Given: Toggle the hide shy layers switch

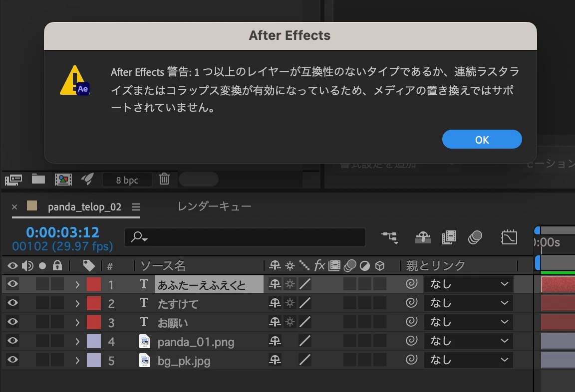Looking at the screenshot, I should click(423, 237).
